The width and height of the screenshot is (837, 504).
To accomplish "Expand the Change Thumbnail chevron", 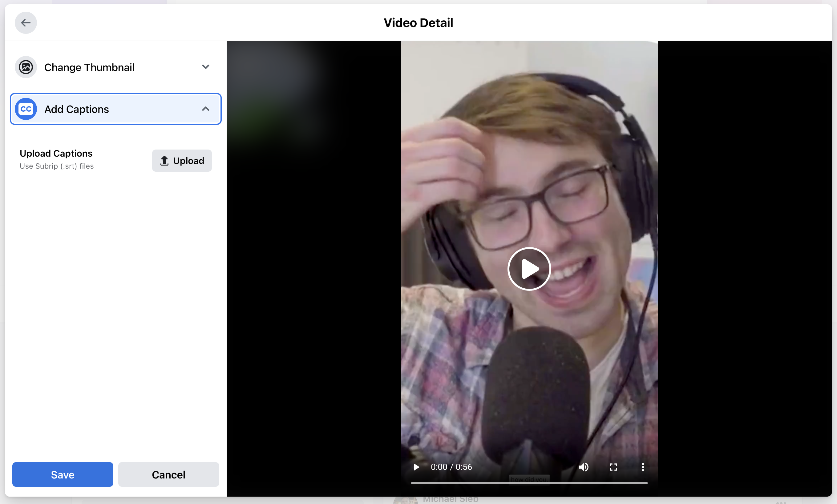I will point(205,67).
